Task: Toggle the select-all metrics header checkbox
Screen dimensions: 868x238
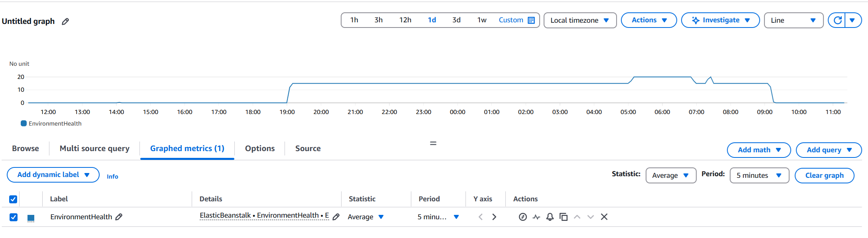Action: [x=13, y=199]
